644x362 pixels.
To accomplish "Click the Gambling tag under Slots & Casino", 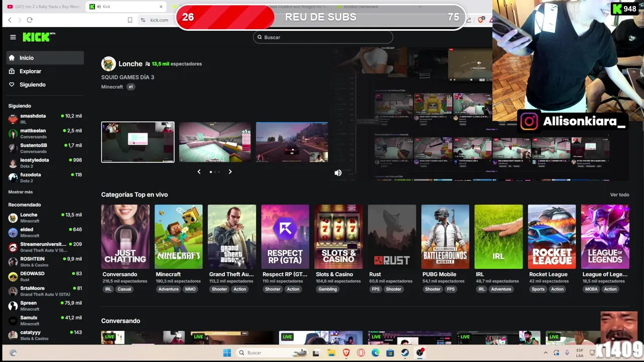I will [x=328, y=289].
